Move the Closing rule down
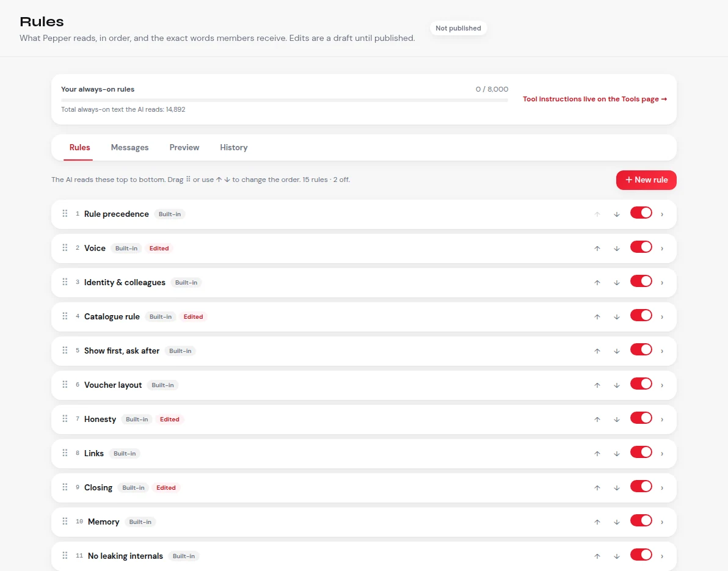Viewport: 728px width, 571px height. pos(617,488)
